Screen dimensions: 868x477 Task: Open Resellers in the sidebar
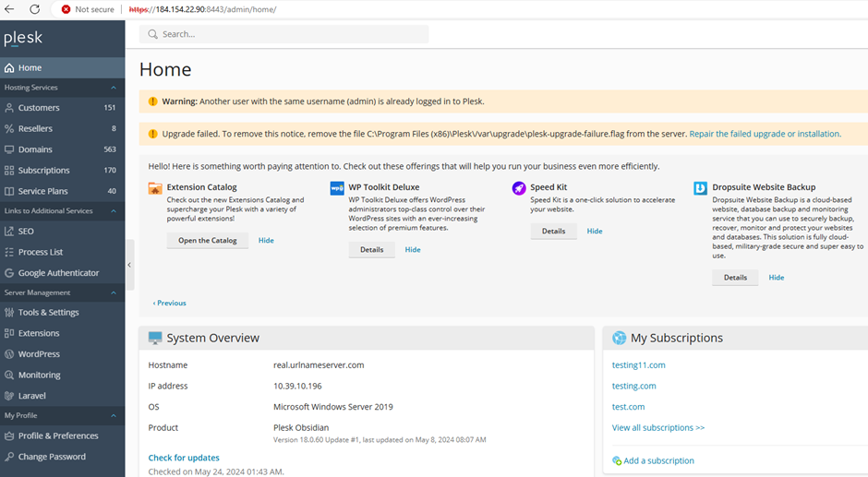click(63, 128)
